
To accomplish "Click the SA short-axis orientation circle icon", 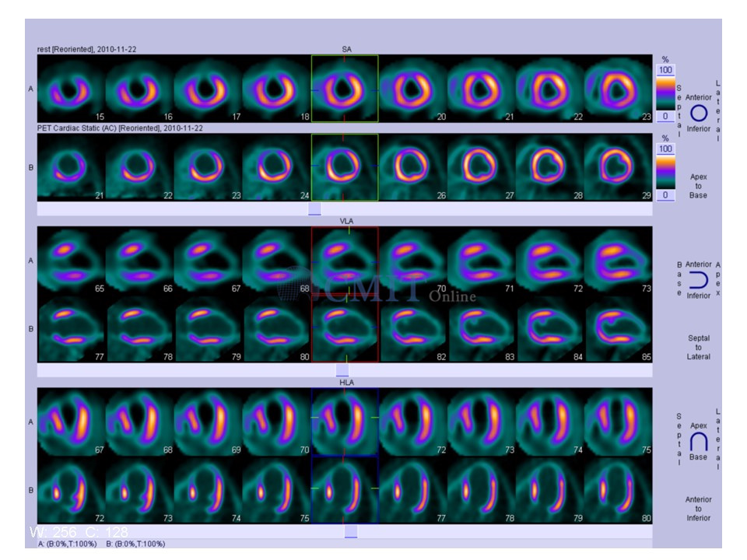I will tap(699, 114).
